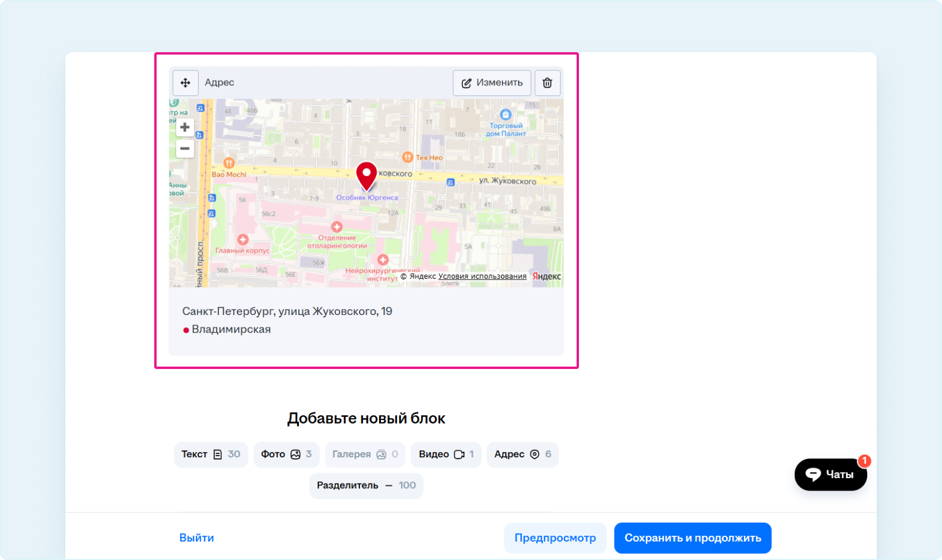Viewport: 942px width, 560px height.
Task: Open the Яндекс Условия использования link
Action: [x=482, y=276]
